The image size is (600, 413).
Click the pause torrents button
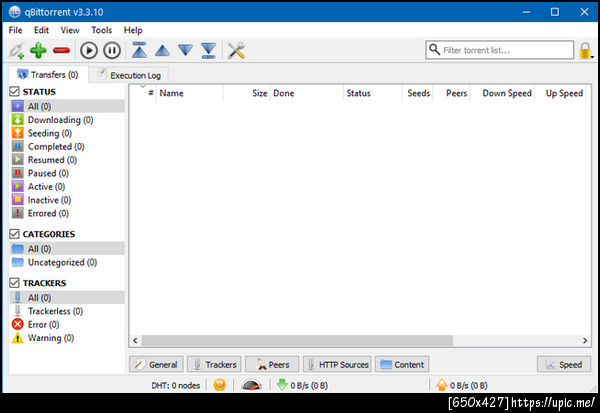[x=112, y=51]
